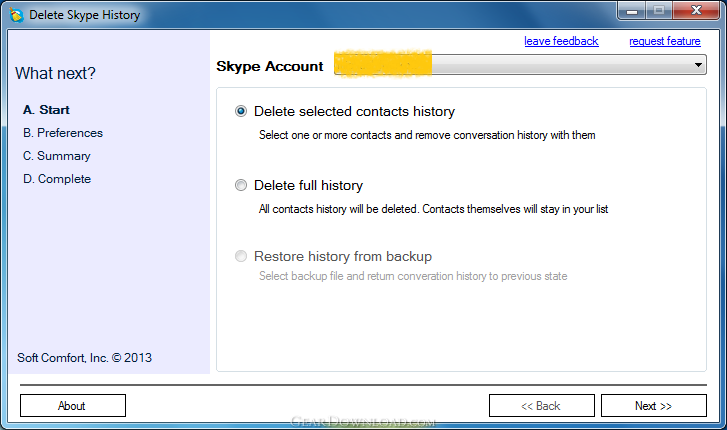727x430 pixels.
Task: Click the About button
Action: tap(73, 405)
